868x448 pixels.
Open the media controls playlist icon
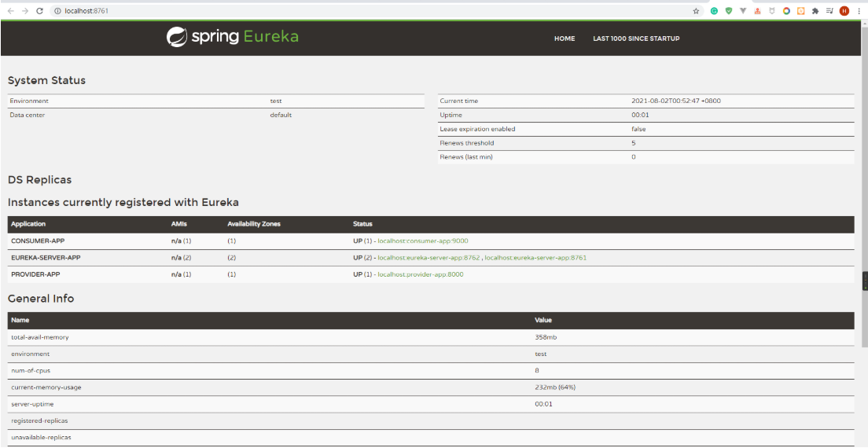829,11
